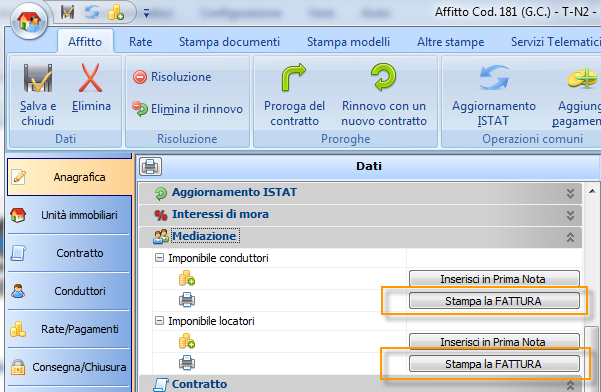601x392 pixels.
Task: Click Inserisci in Prima Nota for locatori
Action: pos(494,341)
